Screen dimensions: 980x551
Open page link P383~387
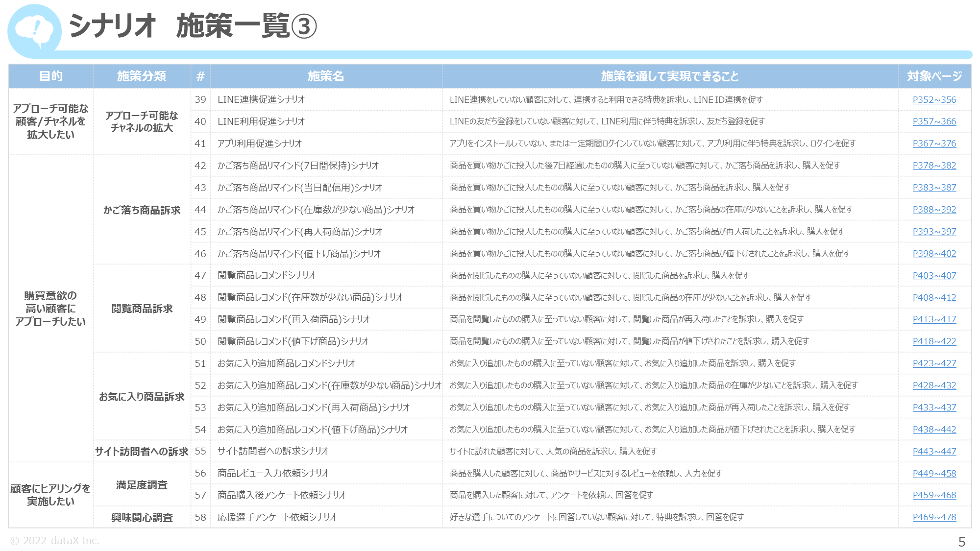point(934,188)
